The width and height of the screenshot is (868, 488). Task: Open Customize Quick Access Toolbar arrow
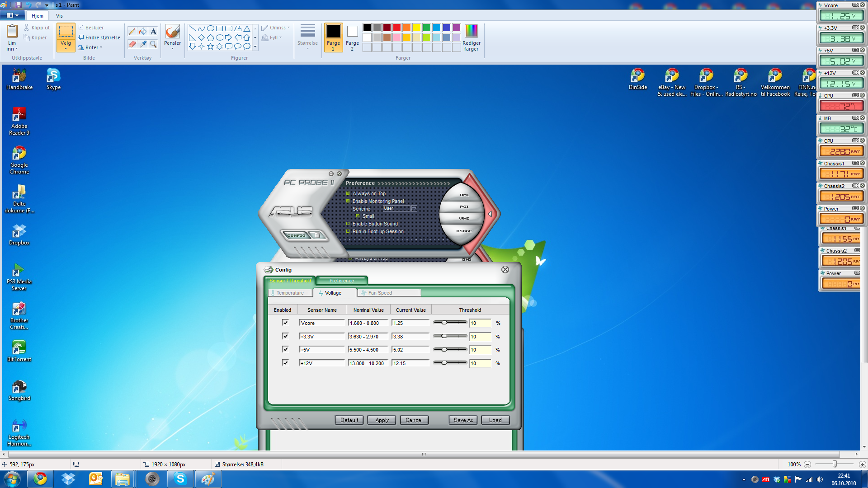coord(47,5)
